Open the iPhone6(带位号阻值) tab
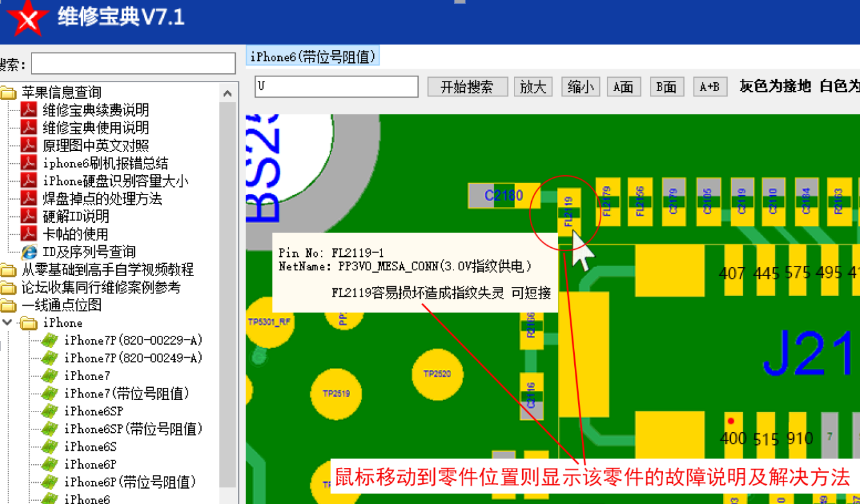The image size is (860, 504). click(x=313, y=56)
